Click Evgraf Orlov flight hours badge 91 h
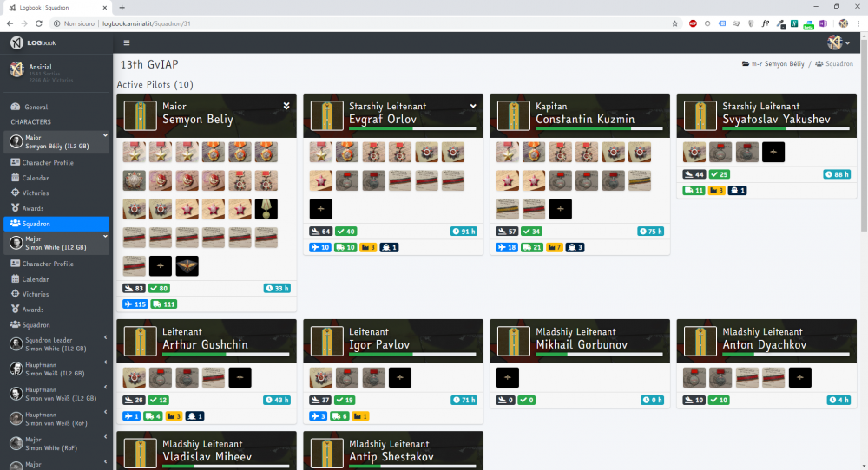868x470 pixels. click(x=464, y=232)
